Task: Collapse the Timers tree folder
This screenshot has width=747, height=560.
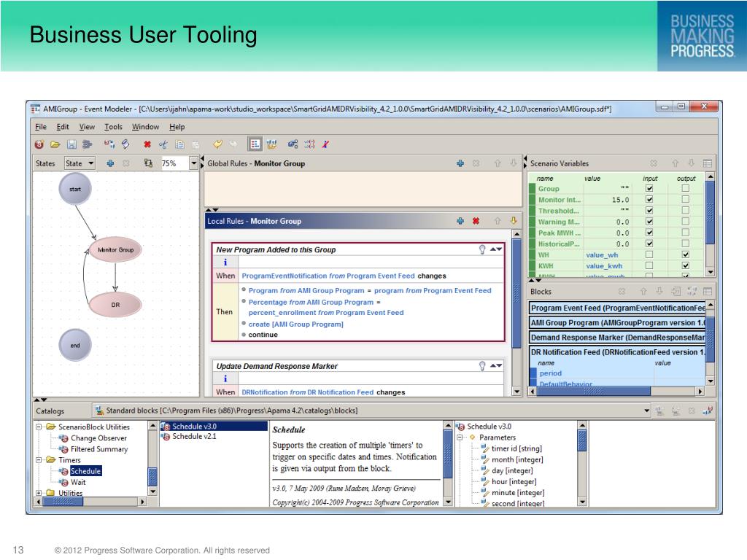Action: click(x=39, y=460)
